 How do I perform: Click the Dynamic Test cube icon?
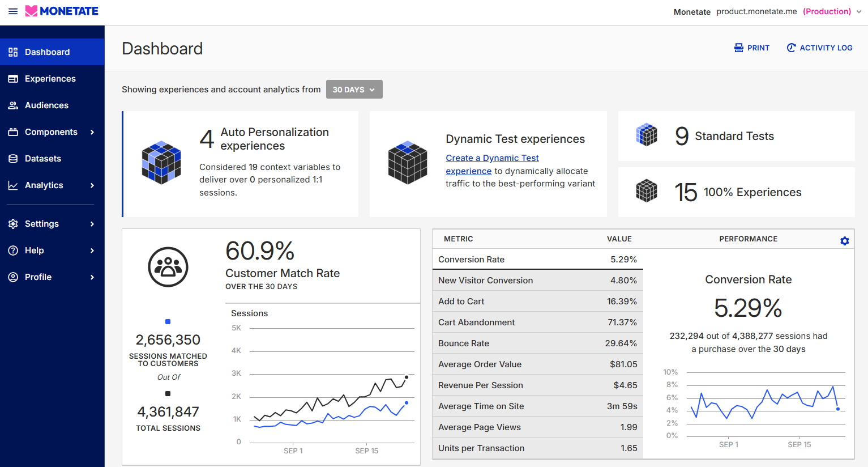pyautogui.click(x=408, y=163)
